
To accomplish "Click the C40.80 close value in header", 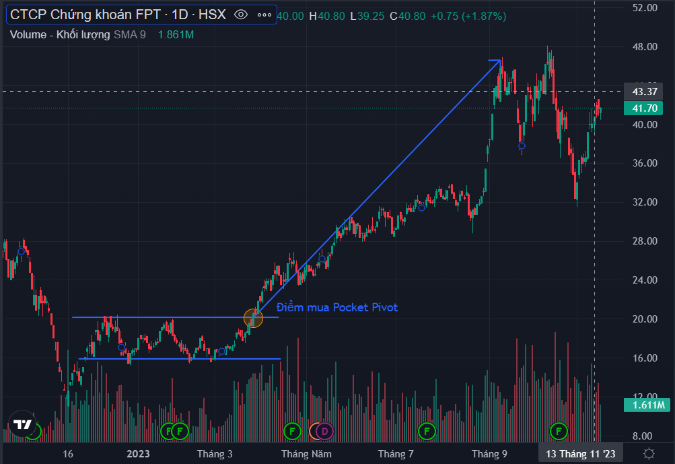I will (x=407, y=16).
